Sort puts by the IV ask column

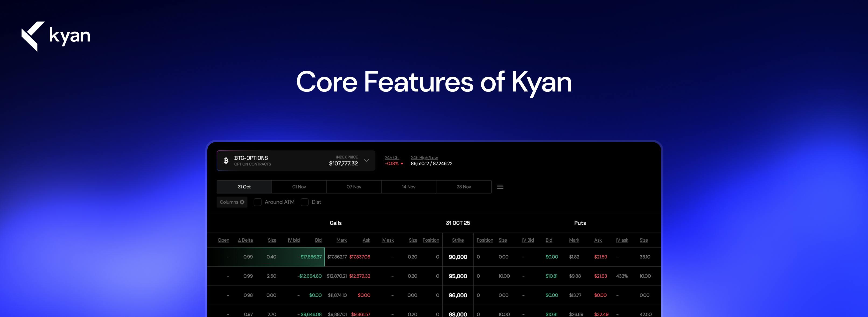click(622, 240)
